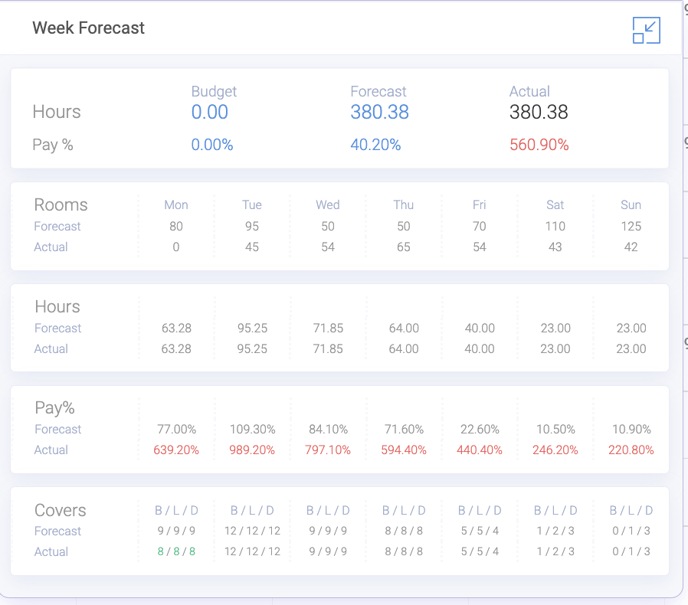The image size is (688, 605).
Task: Click Tuesday's actual hours 95.25
Action: [x=252, y=349]
